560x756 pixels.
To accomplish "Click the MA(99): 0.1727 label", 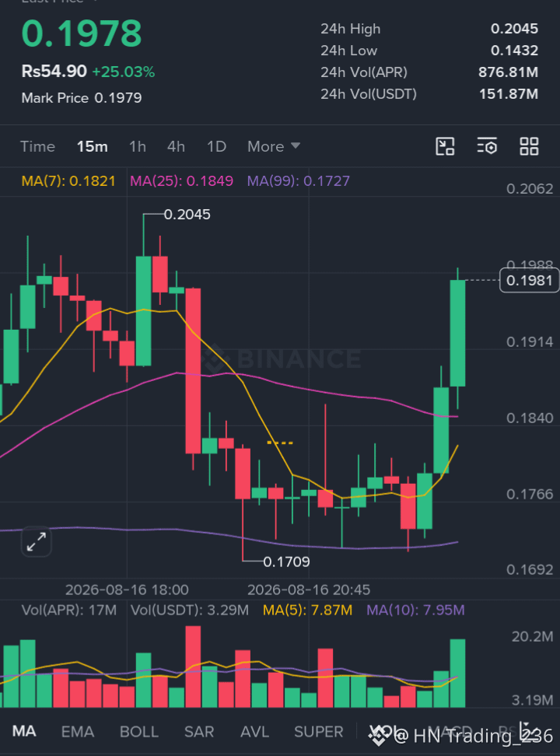I will [x=298, y=181].
